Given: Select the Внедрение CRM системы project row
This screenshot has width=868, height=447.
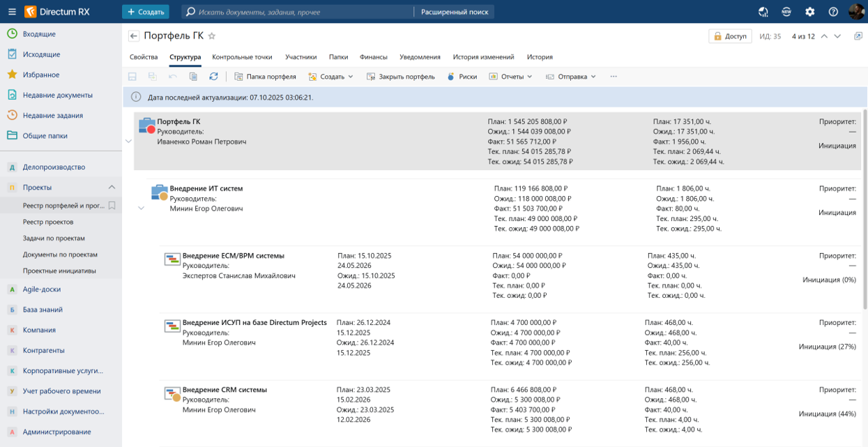Looking at the screenshot, I should tap(511, 414).
